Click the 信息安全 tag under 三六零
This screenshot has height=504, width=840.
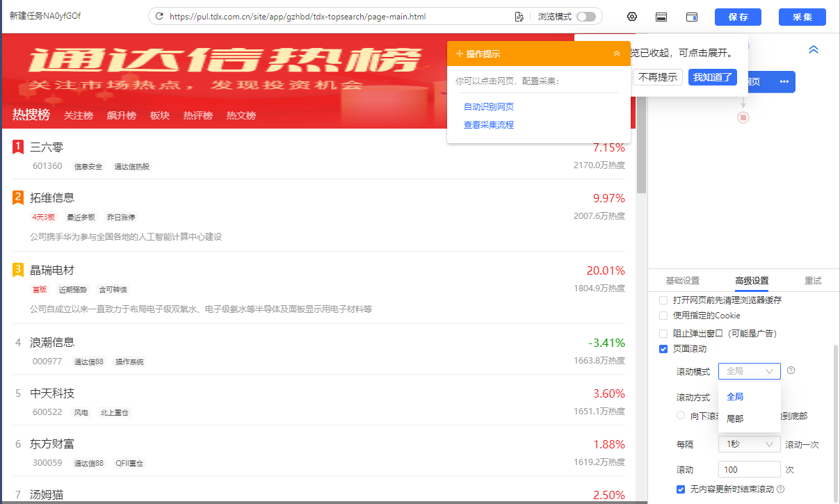[88, 167]
